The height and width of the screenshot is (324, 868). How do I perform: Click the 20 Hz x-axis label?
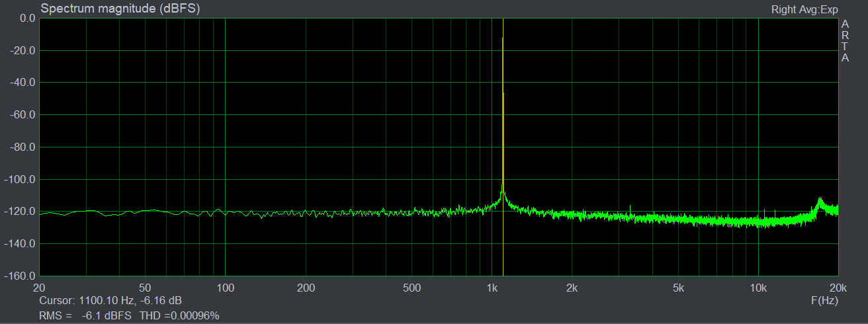[39, 288]
